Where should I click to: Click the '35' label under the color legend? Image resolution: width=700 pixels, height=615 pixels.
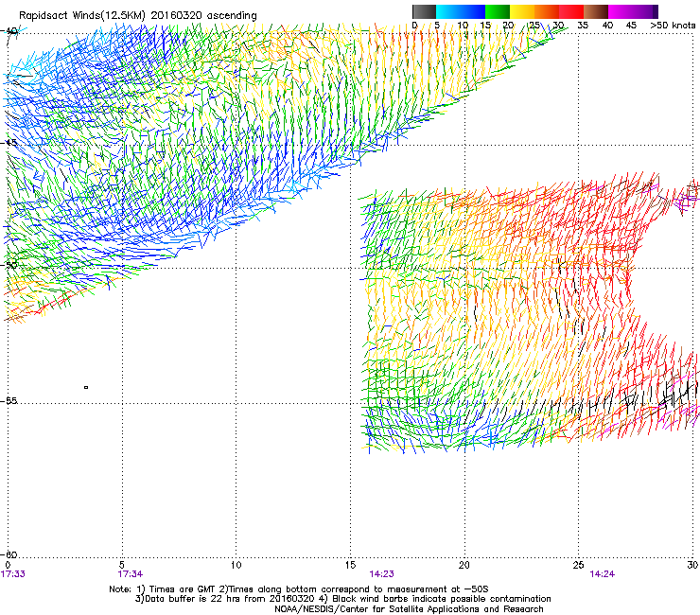pos(583,26)
